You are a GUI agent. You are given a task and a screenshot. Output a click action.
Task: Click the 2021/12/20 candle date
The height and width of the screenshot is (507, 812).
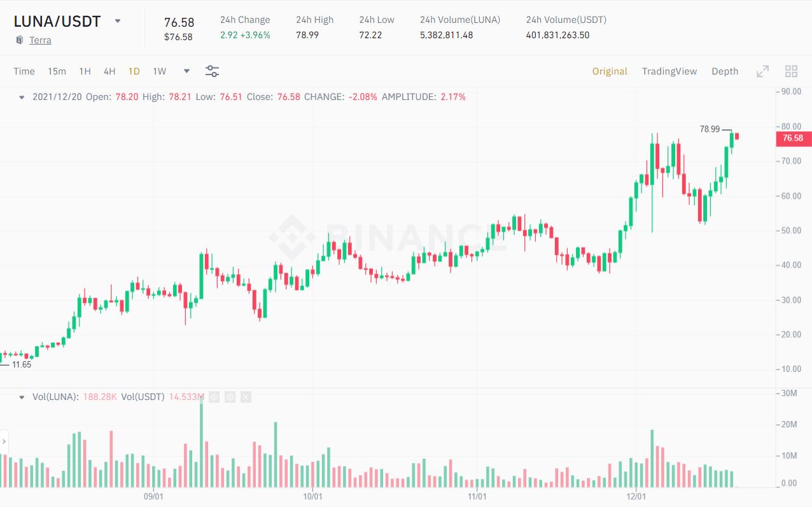(57, 97)
